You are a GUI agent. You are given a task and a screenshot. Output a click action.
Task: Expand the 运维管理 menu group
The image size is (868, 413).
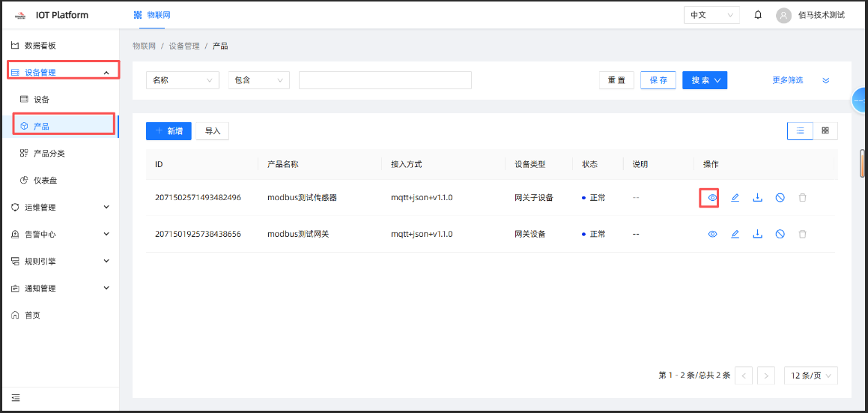tap(60, 208)
